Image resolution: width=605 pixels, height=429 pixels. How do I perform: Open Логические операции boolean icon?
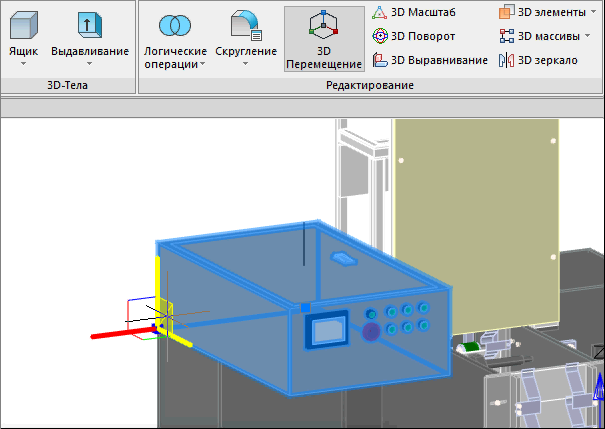[175, 25]
